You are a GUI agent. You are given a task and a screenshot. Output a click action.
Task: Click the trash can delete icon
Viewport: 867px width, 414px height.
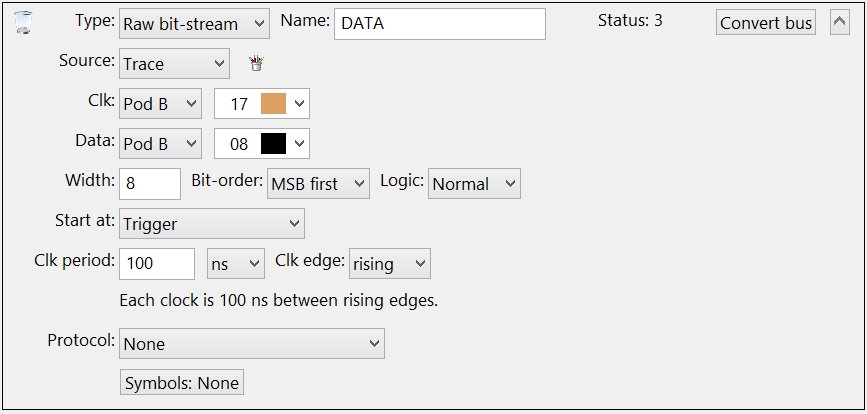[23, 23]
